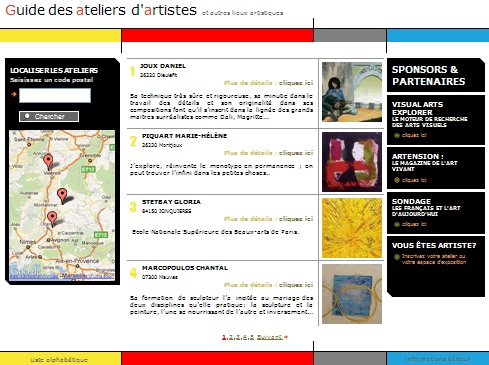Open Piquart abstract red painting thumbnail
The width and height of the screenshot is (489, 365).
[352, 162]
